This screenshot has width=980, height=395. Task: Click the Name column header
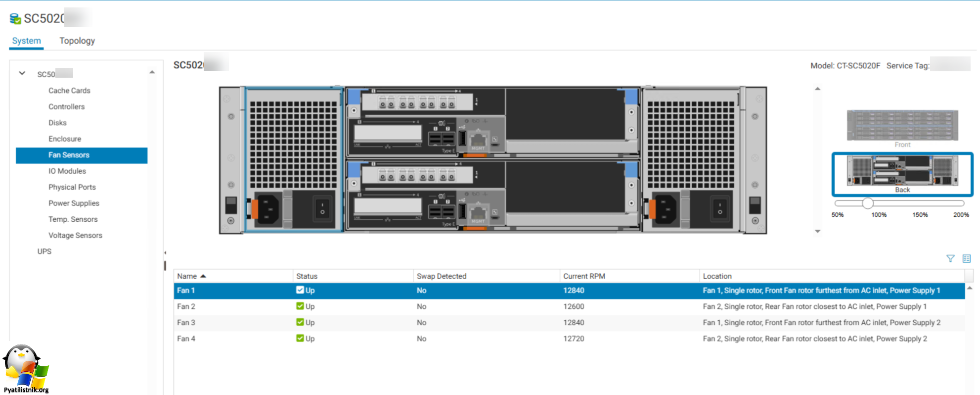pos(233,276)
